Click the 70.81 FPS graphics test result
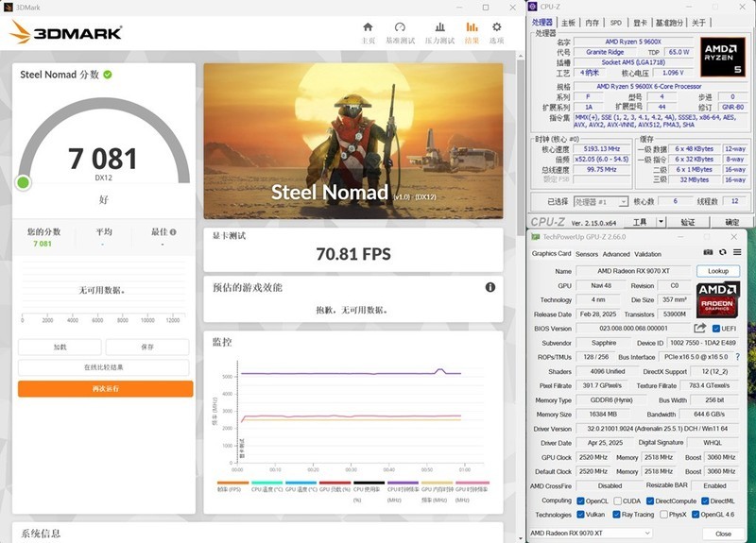 coord(353,254)
